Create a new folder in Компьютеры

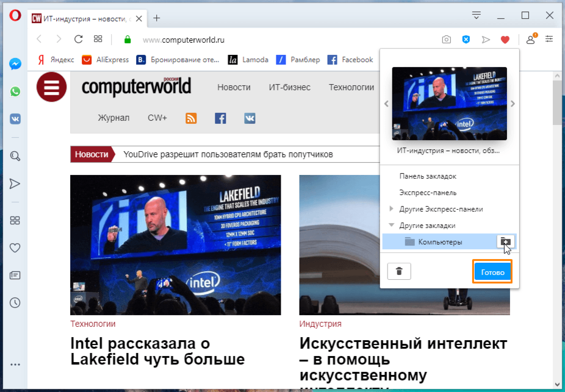(x=506, y=241)
